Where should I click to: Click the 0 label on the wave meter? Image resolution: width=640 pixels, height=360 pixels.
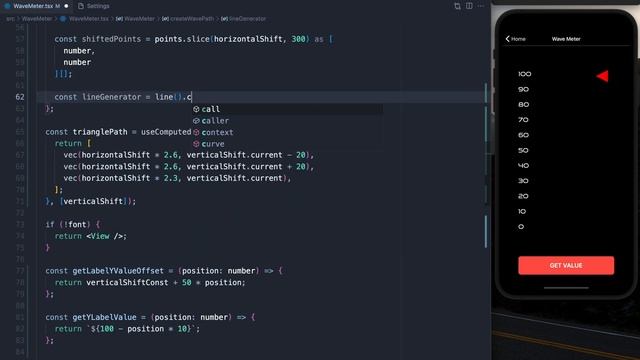521,227
